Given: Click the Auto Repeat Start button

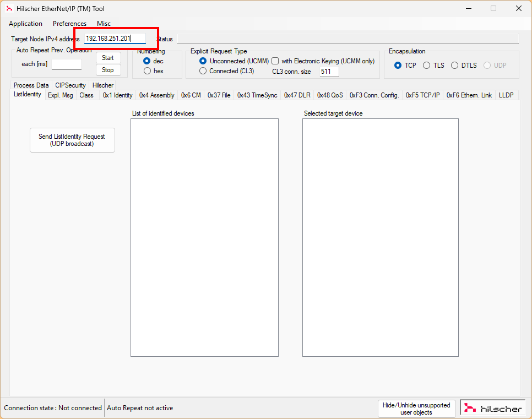Looking at the screenshot, I should (108, 58).
